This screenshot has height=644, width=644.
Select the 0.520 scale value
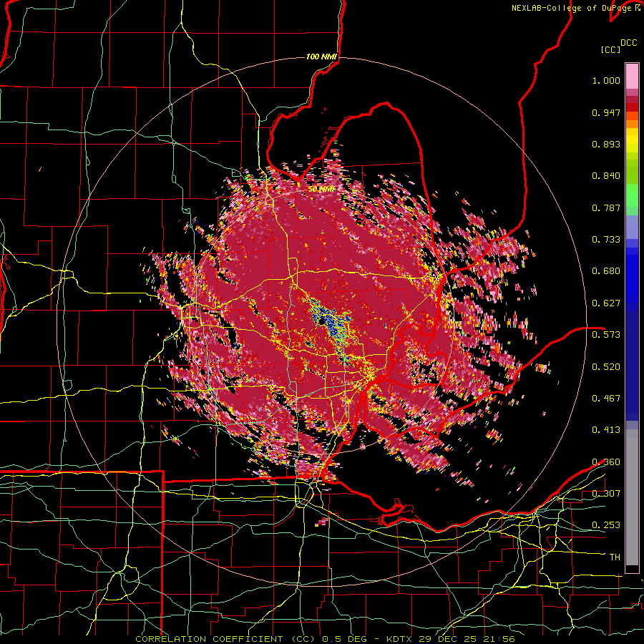606,367
